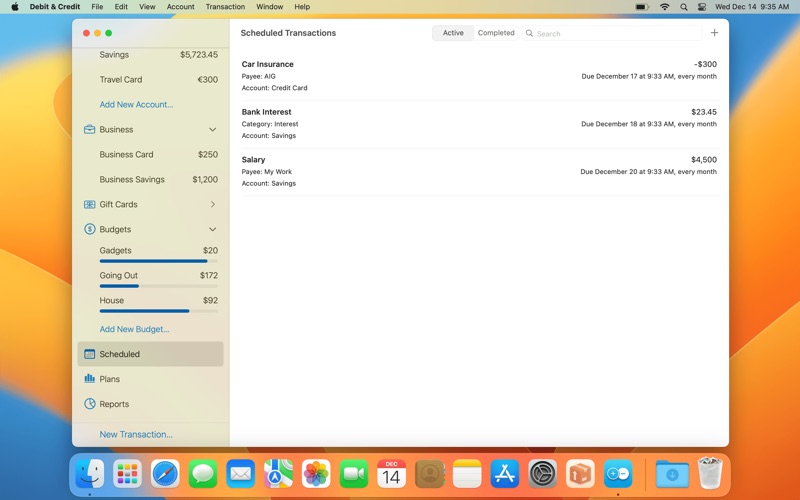
Task: Click Add New Account link
Action: (x=136, y=105)
